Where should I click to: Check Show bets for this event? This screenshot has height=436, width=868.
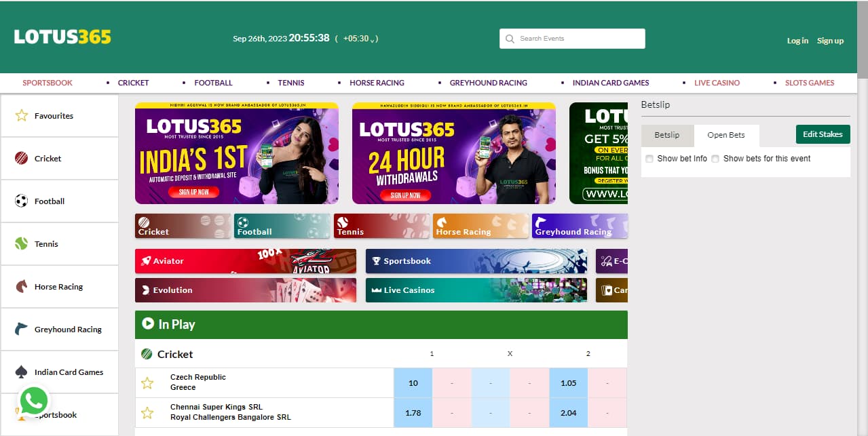pyautogui.click(x=715, y=159)
